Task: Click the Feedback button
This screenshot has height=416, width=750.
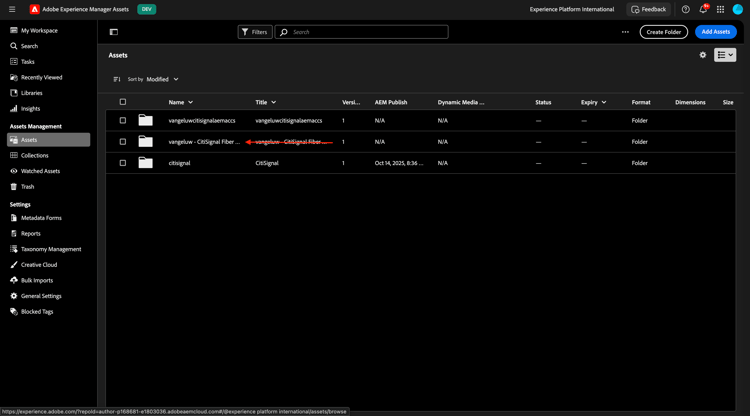Action: (x=649, y=9)
